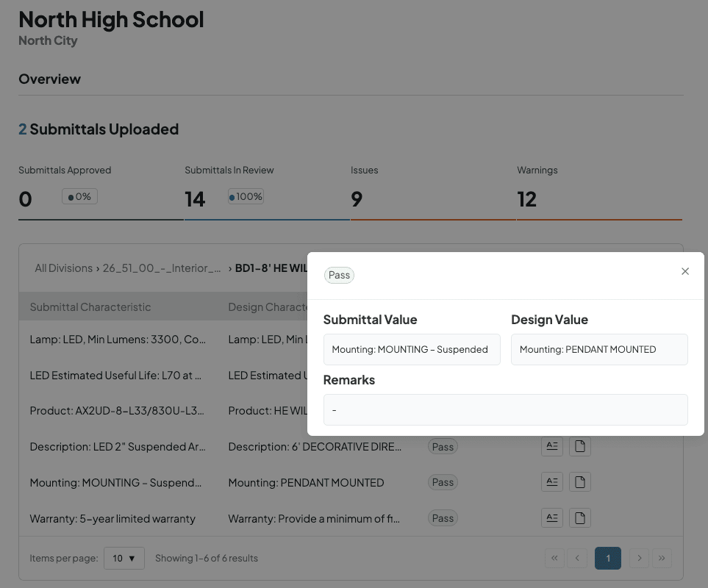
Task: Open document icon in Description row
Action: coord(580,446)
